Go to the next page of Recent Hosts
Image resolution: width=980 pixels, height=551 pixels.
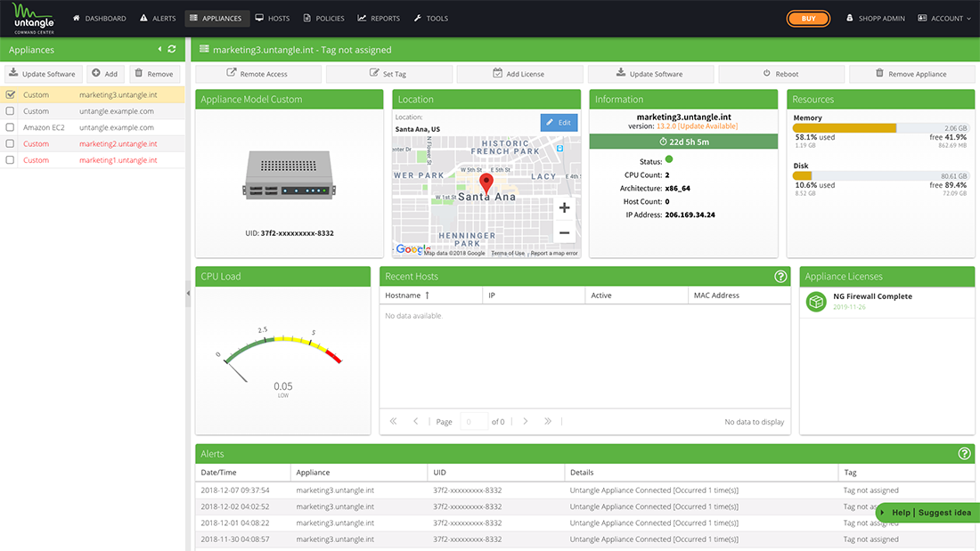[x=526, y=421]
